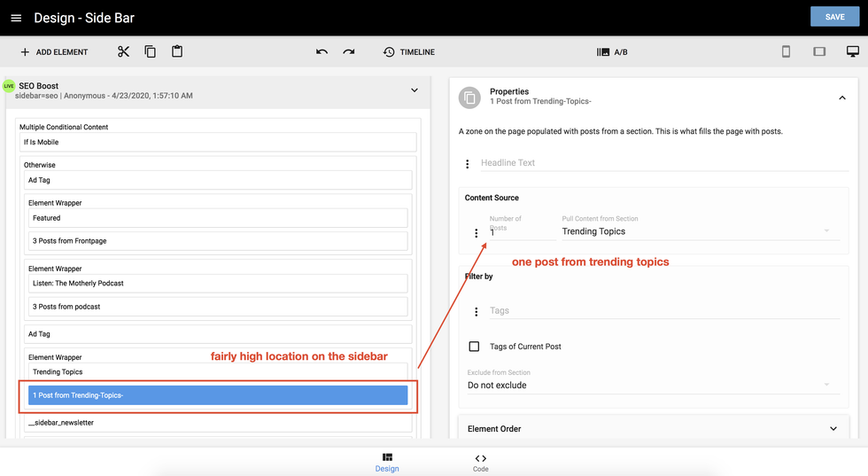The image size is (868, 476).
Task: Open Exclude from Section dropdown
Action: pyautogui.click(x=648, y=386)
